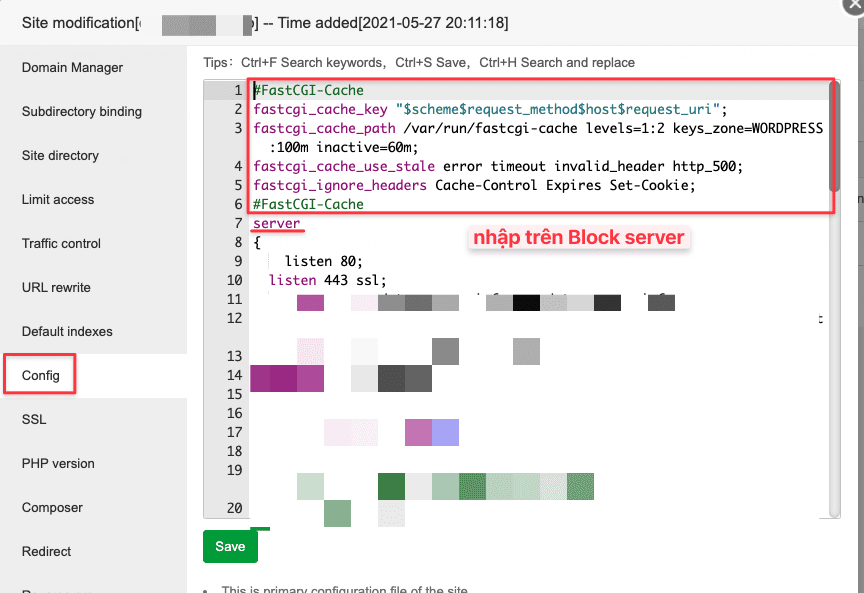Open the Composer tab
The image size is (864, 593).
[52, 508]
